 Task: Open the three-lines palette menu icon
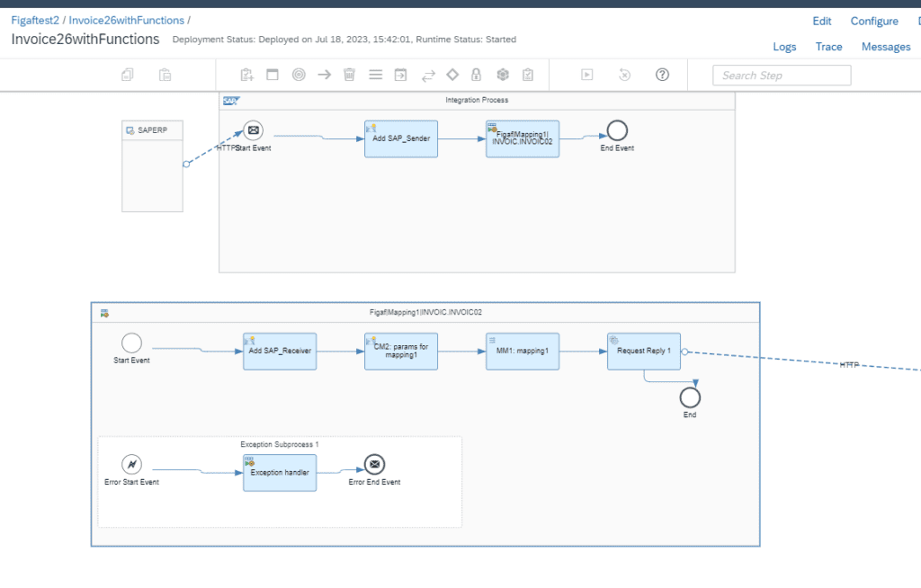click(x=375, y=75)
